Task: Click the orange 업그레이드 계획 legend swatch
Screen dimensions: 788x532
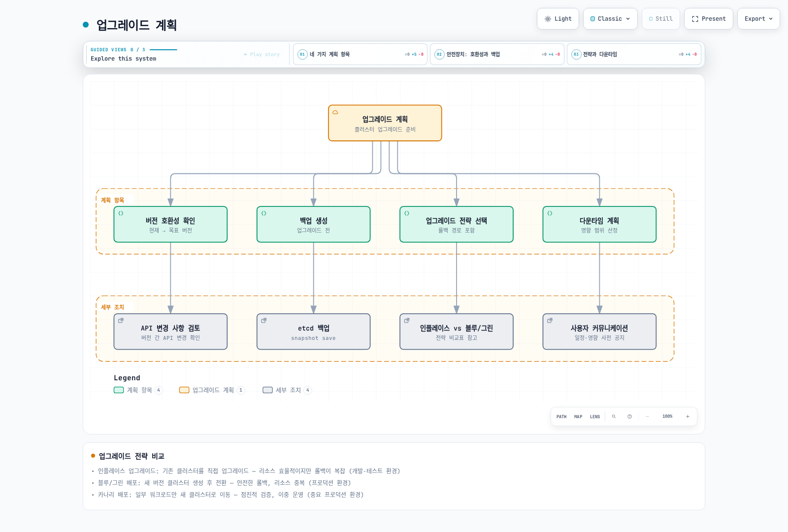Action: (x=184, y=390)
